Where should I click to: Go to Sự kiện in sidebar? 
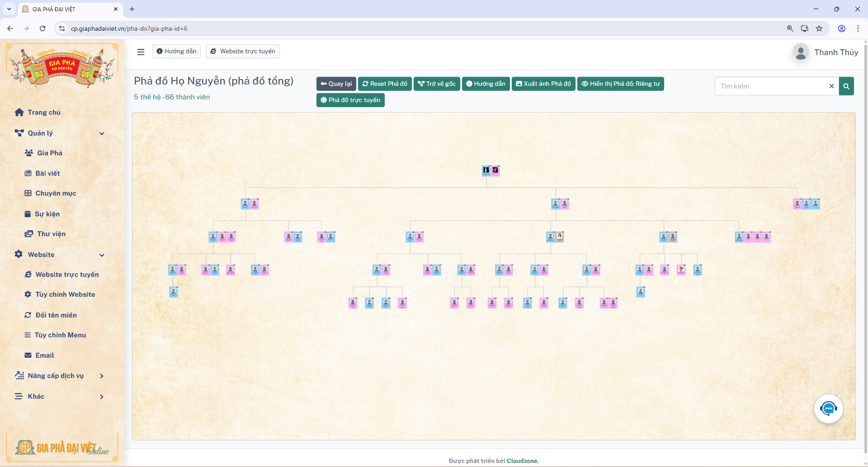(x=47, y=214)
